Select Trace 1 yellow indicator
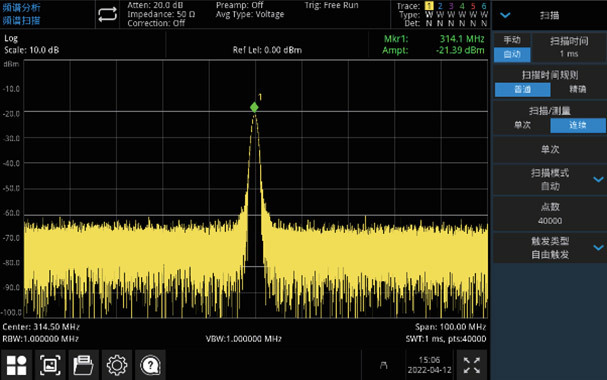The image size is (607, 380). 429,6
